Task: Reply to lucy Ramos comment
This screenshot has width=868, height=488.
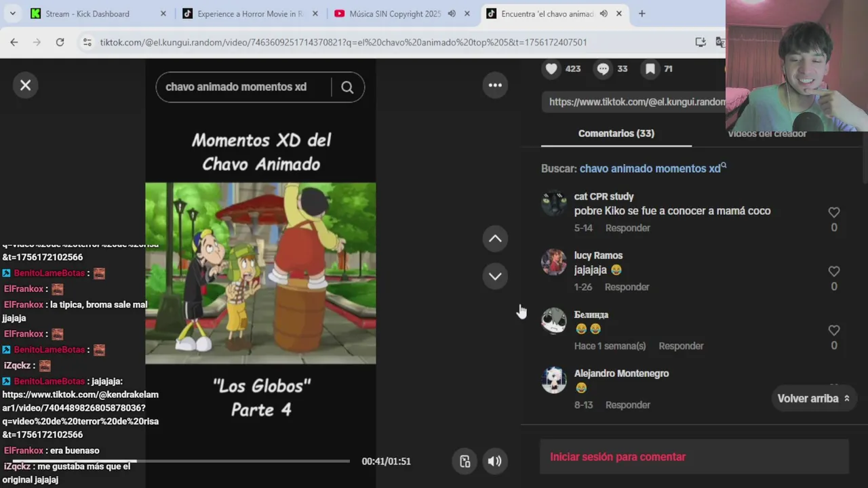Action: [627, 287]
